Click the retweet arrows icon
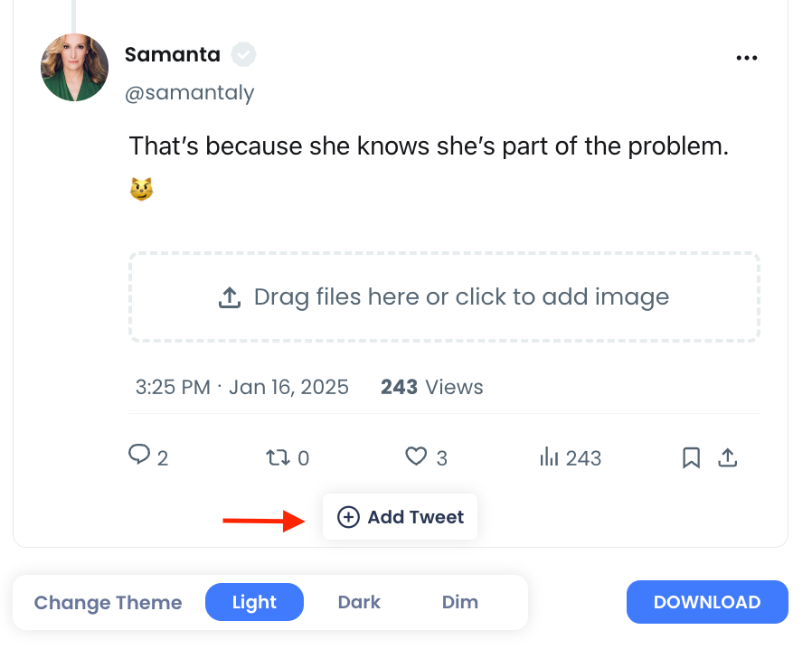The image size is (812, 649). (279, 457)
